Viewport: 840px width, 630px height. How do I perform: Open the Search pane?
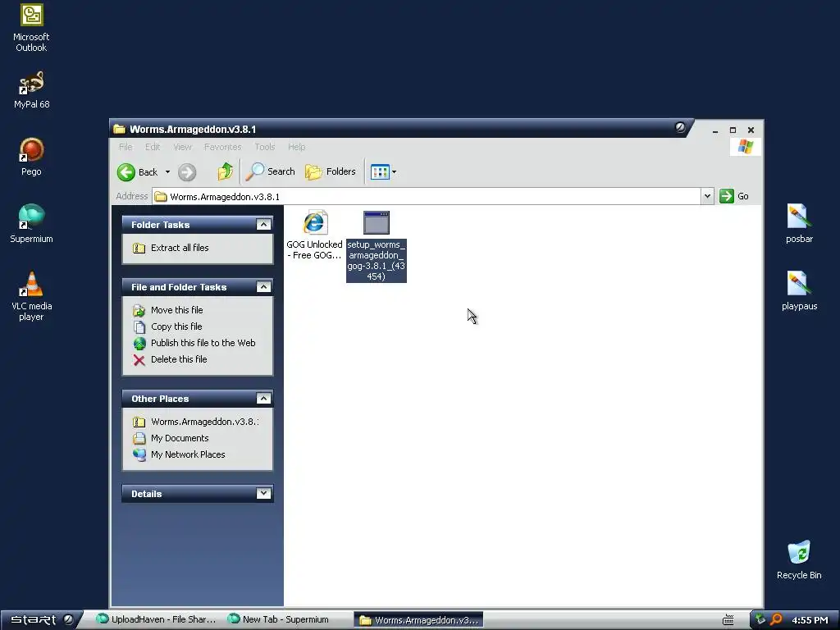(x=271, y=171)
